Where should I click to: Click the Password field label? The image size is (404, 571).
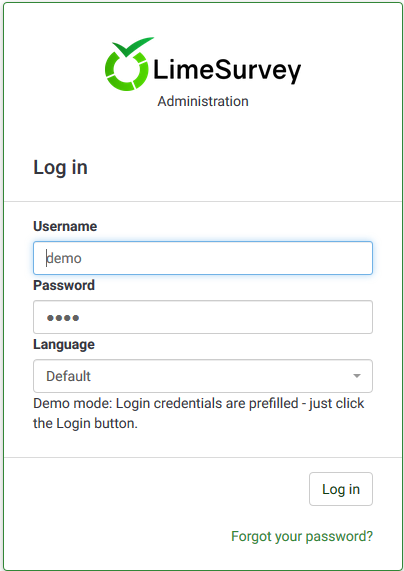[x=64, y=285]
